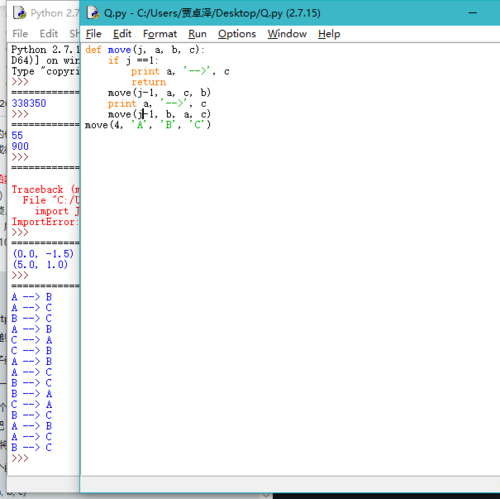The height and width of the screenshot is (499, 500).
Task: Click the "move(4, 'A', 'B', 'C')" call line
Action: (x=148, y=125)
